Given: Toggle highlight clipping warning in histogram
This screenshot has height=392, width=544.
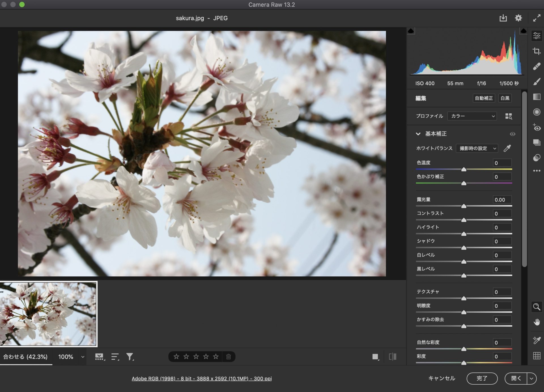Looking at the screenshot, I should click(523, 31).
